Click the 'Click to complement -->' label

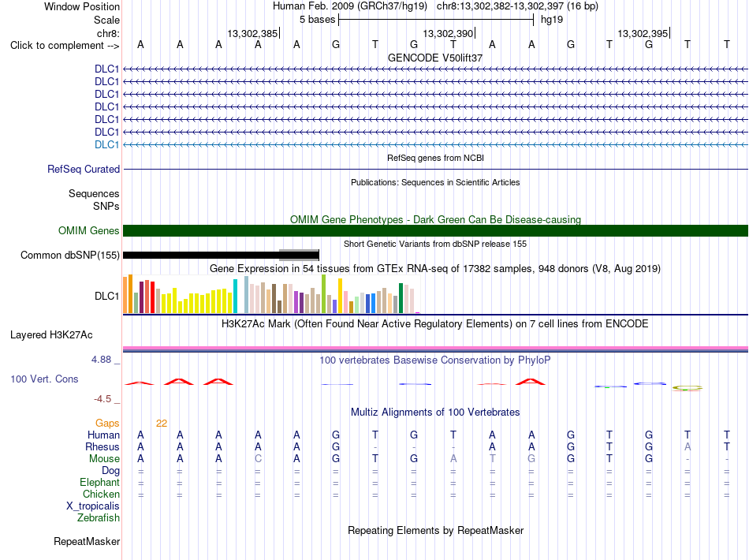(x=65, y=46)
